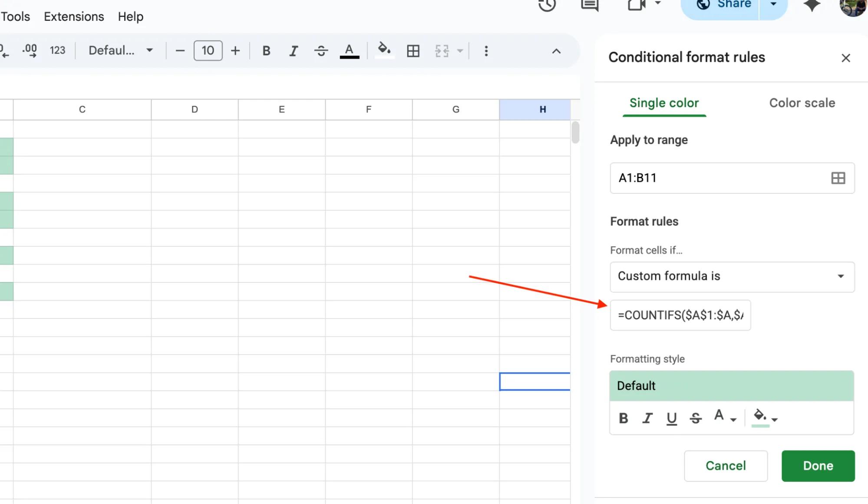Open version history via the clock icon

click(x=547, y=5)
